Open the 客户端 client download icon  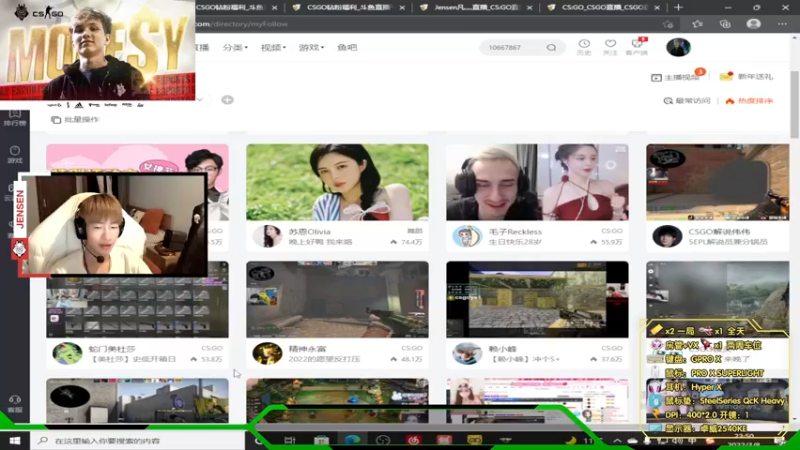(x=637, y=47)
